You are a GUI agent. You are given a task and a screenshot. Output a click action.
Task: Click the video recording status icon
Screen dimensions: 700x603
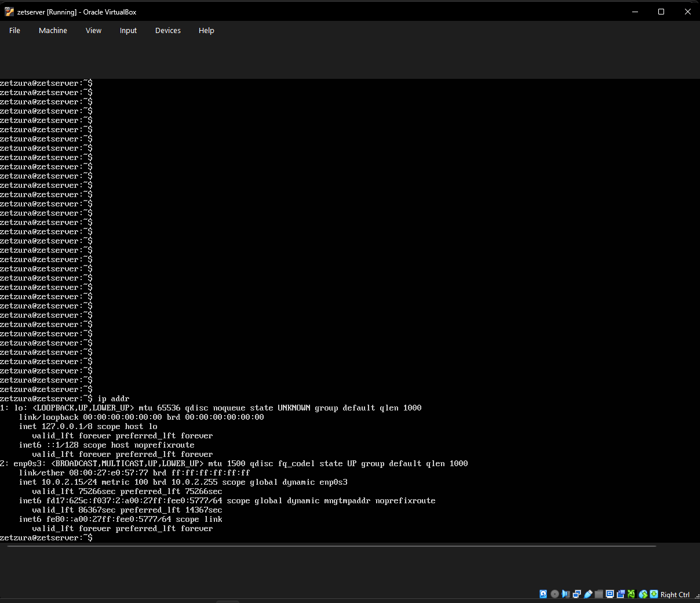pos(621,594)
